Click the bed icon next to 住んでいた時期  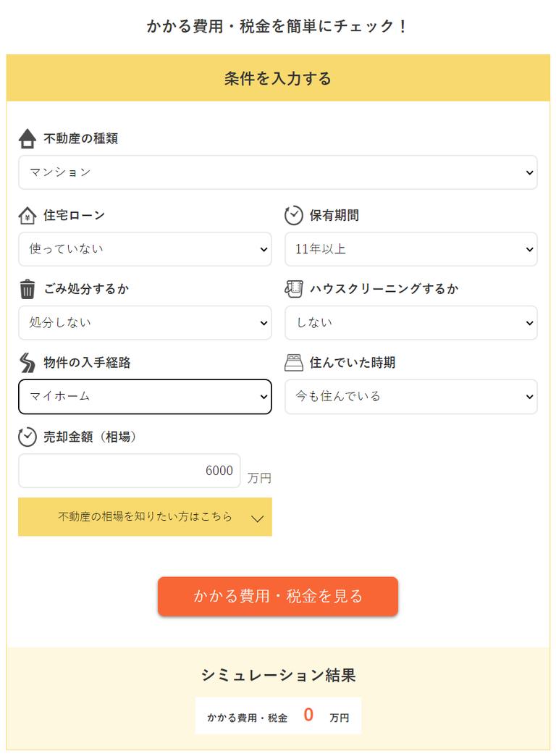pos(294,363)
